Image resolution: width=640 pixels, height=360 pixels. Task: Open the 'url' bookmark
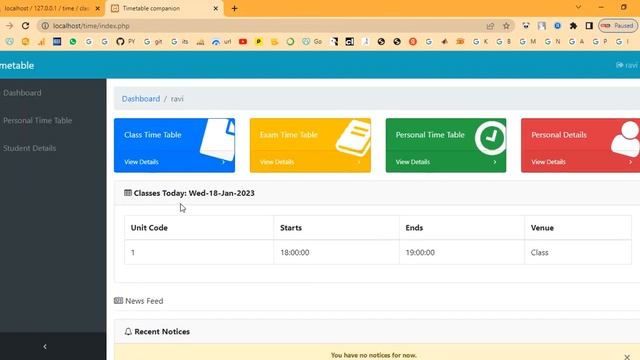222,42
